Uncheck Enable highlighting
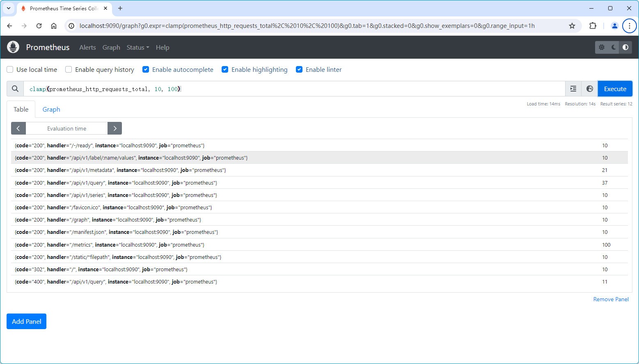This screenshot has height=364, width=639. tap(225, 69)
